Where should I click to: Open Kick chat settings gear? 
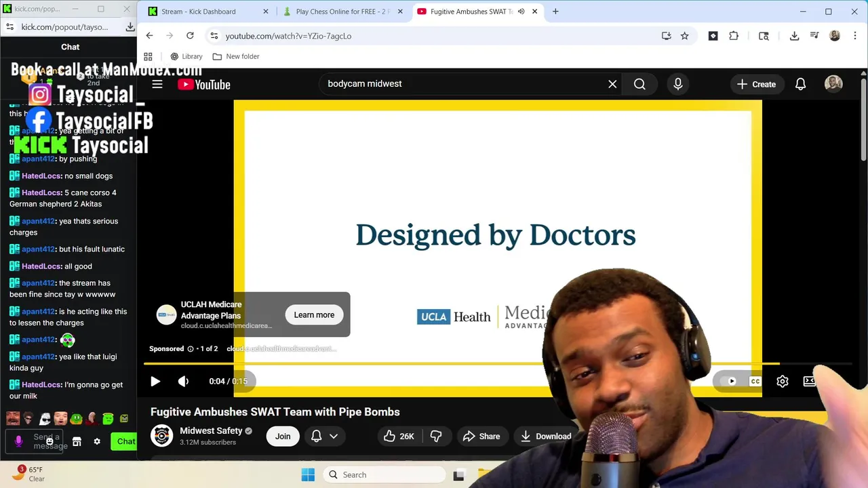pos(97,442)
